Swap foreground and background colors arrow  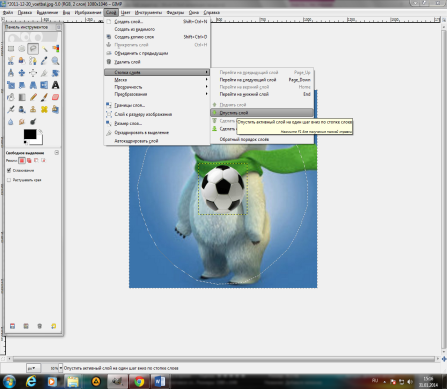coord(40,131)
